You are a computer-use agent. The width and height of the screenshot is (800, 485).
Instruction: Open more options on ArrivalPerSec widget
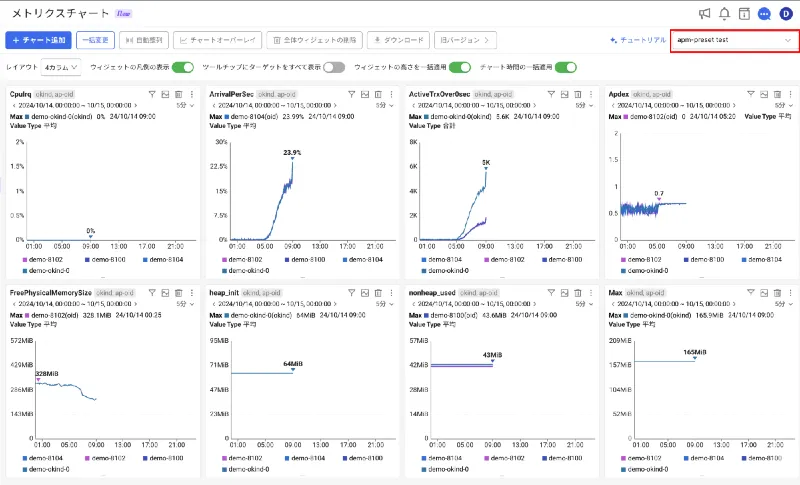391,94
